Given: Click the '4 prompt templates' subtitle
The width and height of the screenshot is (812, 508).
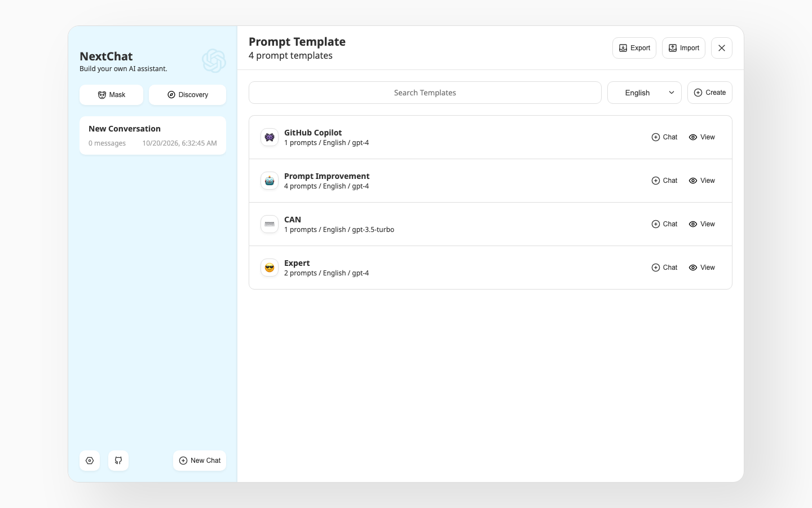Looking at the screenshot, I should coord(290,55).
